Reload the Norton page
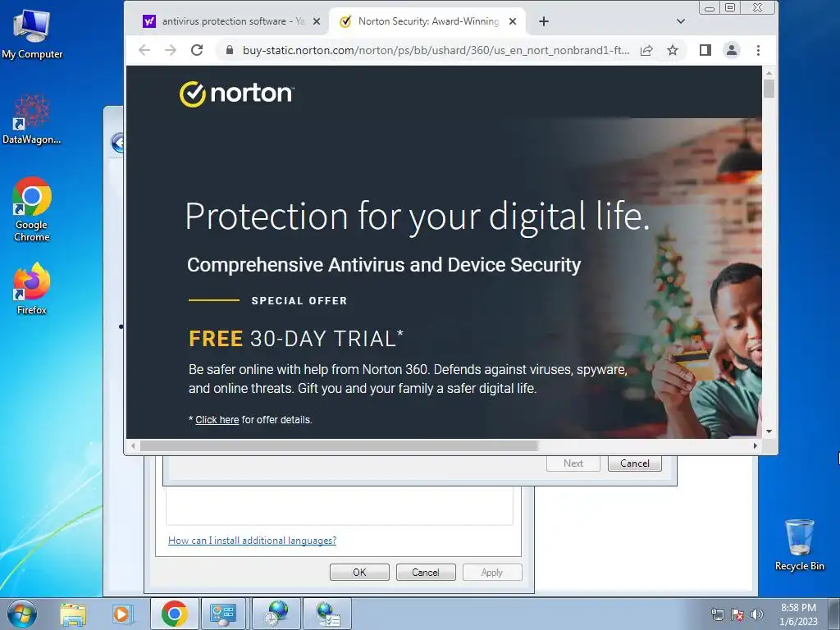 (x=197, y=50)
